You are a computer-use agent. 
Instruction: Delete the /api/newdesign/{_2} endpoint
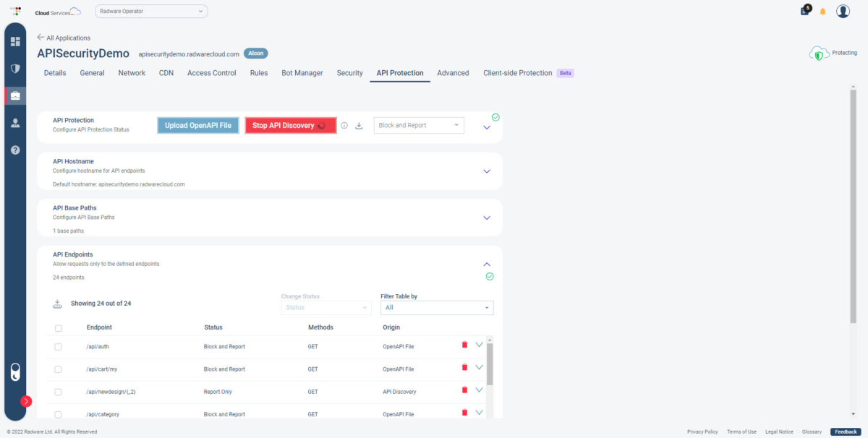coord(464,390)
